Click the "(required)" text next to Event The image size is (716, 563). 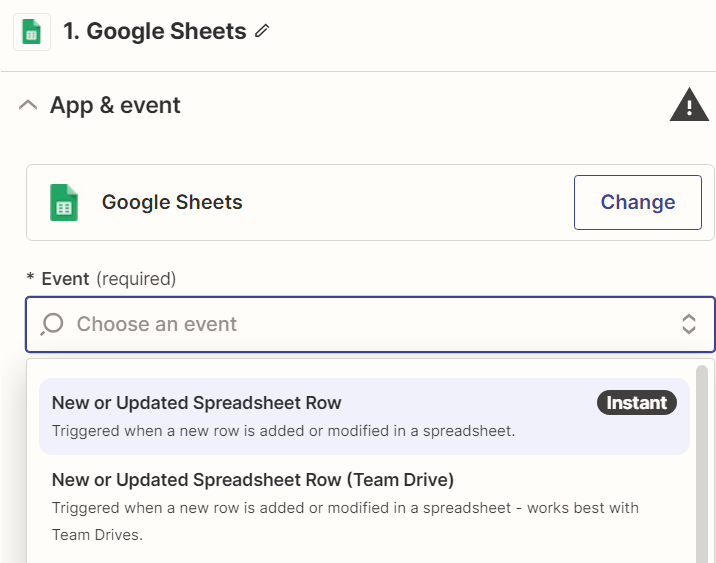pos(135,278)
